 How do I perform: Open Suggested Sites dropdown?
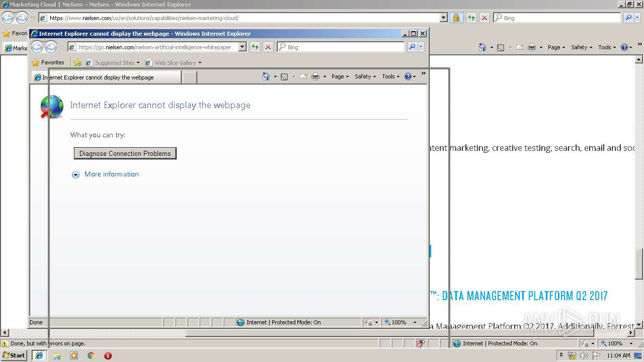pyautogui.click(x=138, y=63)
